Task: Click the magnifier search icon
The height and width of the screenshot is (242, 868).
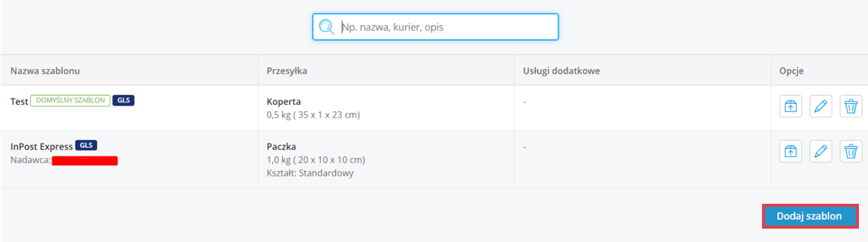Action: (326, 27)
